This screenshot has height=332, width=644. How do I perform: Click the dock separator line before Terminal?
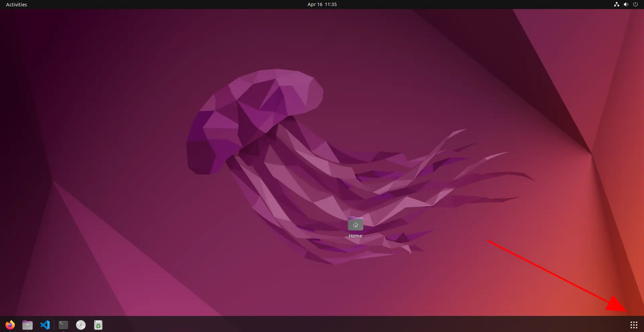coord(54,325)
